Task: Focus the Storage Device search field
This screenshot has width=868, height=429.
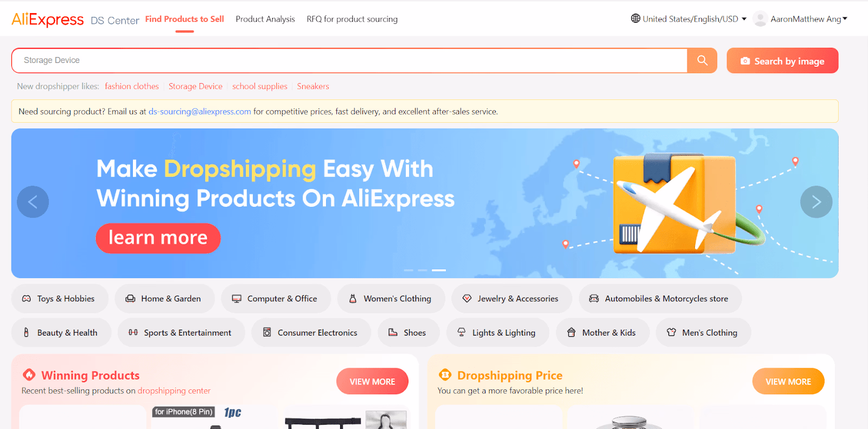Action: click(x=349, y=60)
